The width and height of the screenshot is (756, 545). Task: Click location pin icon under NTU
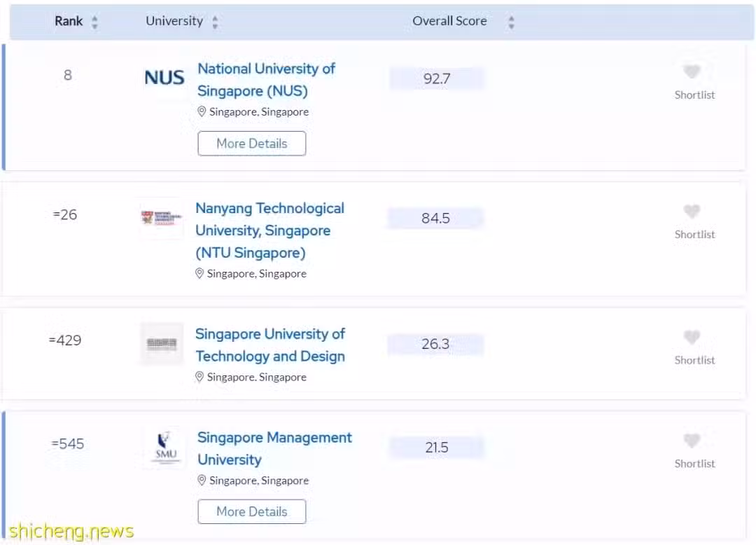click(199, 273)
